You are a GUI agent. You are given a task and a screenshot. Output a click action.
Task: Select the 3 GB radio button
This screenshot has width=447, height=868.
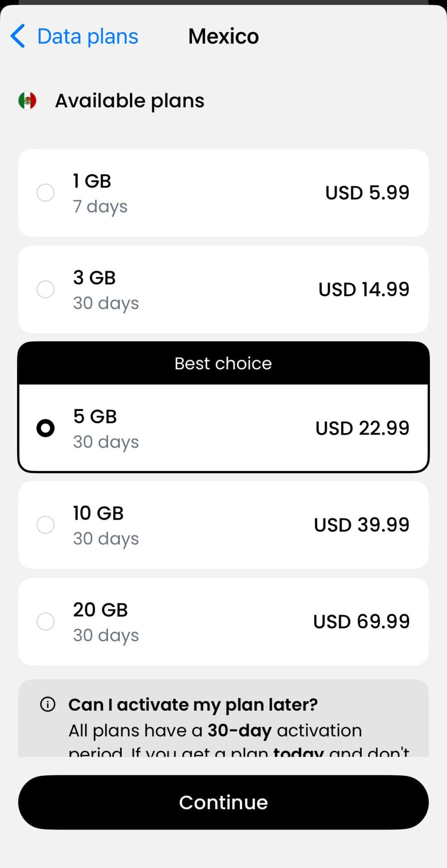pos(46,289)
